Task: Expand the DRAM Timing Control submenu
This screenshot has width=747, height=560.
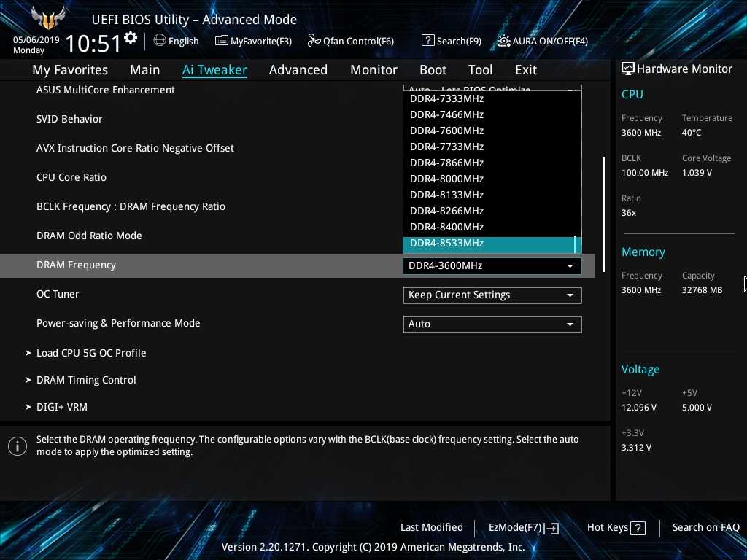Action: point(86,380)
